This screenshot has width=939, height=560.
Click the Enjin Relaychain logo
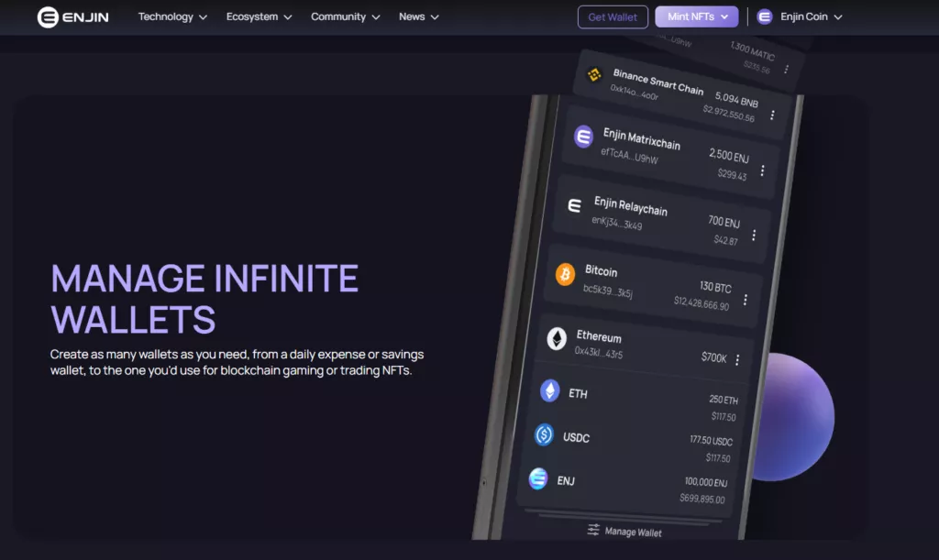574,206
